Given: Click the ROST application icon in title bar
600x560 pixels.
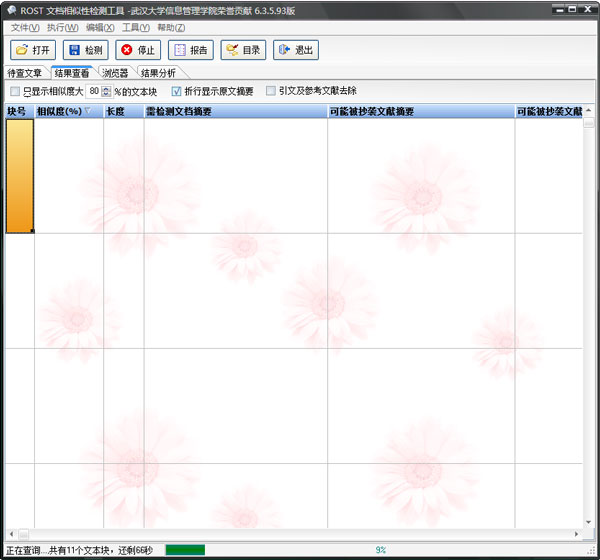Looking at the screenshot, I should click(10, 10).
